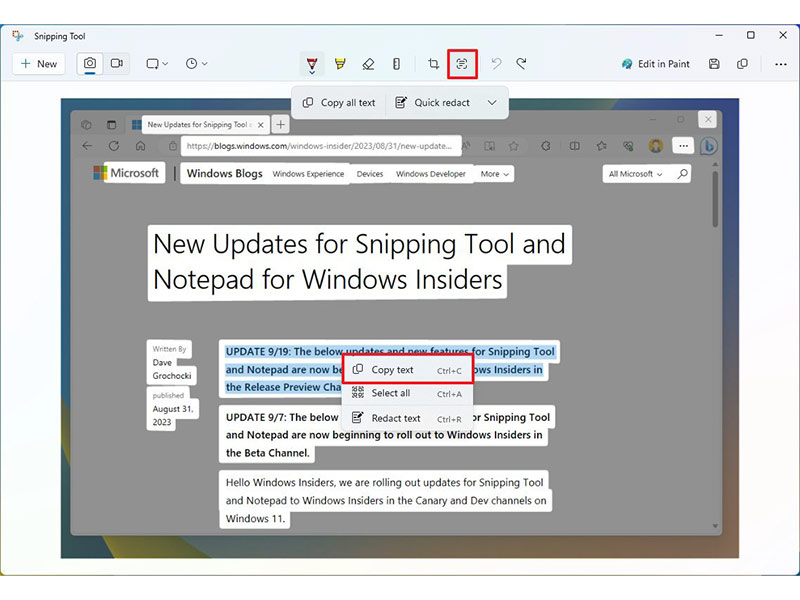Click the headline 'New Updates for Snipping Tool and'

point(359,244)
